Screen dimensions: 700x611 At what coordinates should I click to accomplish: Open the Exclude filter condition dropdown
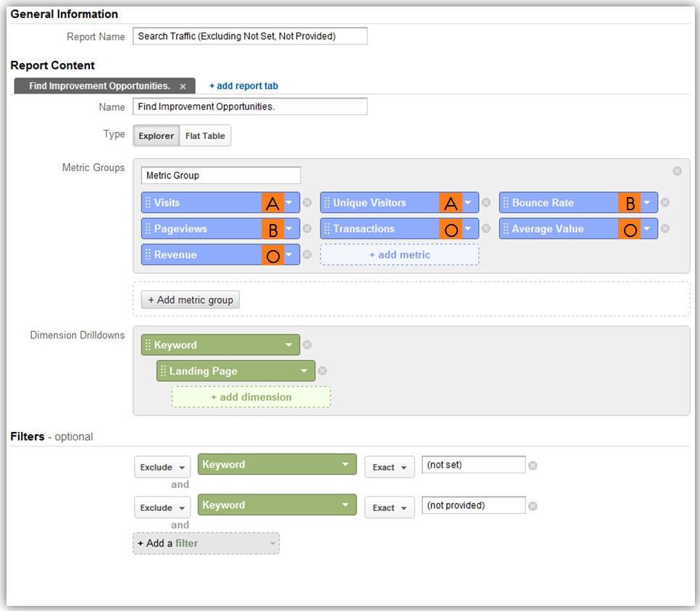point(162,467)
